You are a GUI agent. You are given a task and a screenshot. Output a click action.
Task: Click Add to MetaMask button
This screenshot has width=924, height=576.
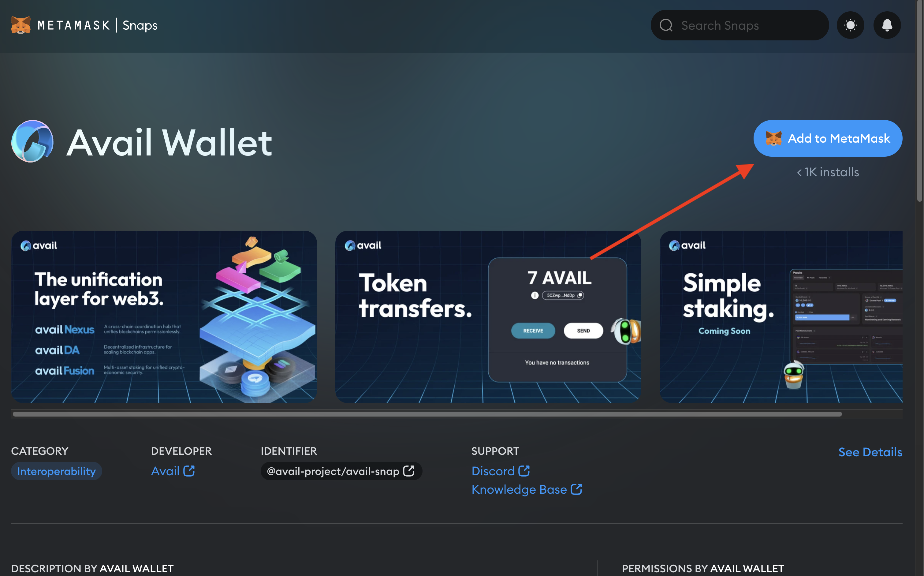[x=827, y=138]
